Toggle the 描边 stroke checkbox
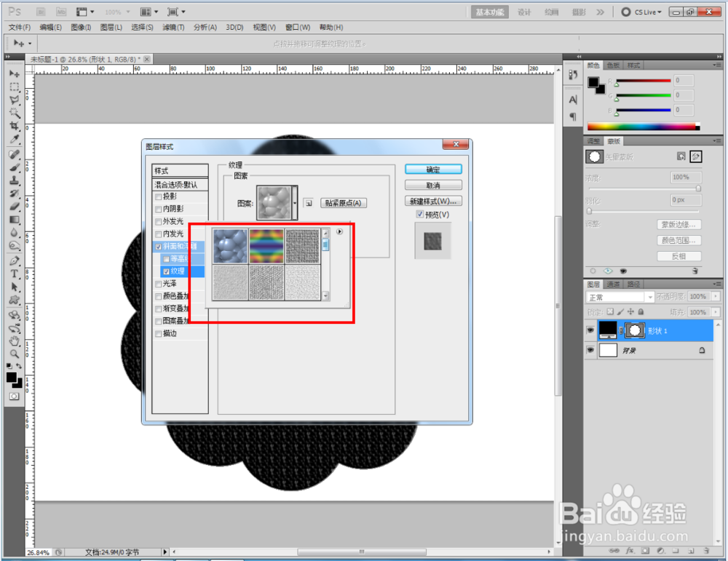Viewport: 728px width, 561px height. [158, 334]
